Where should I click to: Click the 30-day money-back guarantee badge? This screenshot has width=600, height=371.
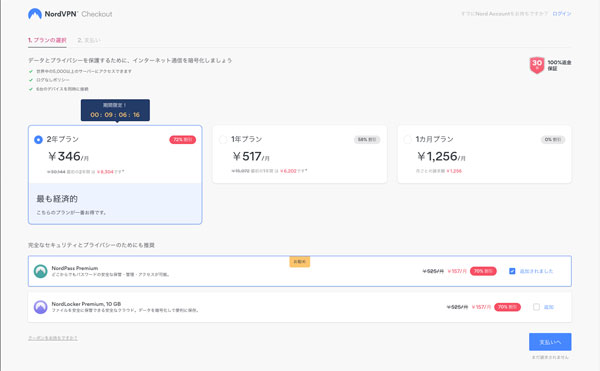pos(537,65)
